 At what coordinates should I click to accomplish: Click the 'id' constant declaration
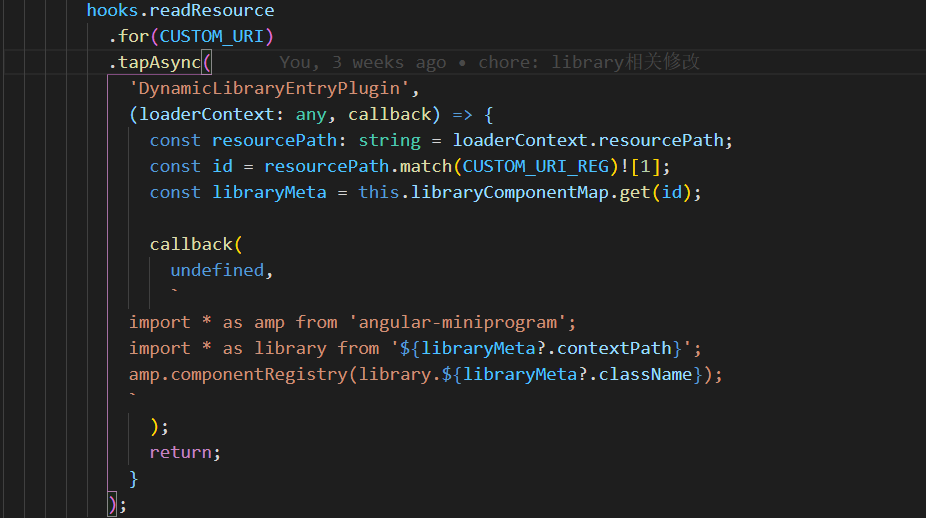[222, 167]
